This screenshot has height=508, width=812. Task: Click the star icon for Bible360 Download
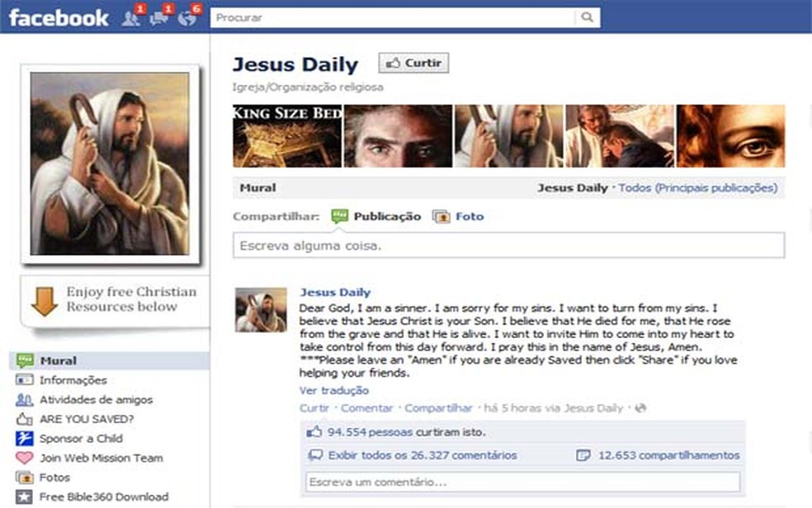24,496
